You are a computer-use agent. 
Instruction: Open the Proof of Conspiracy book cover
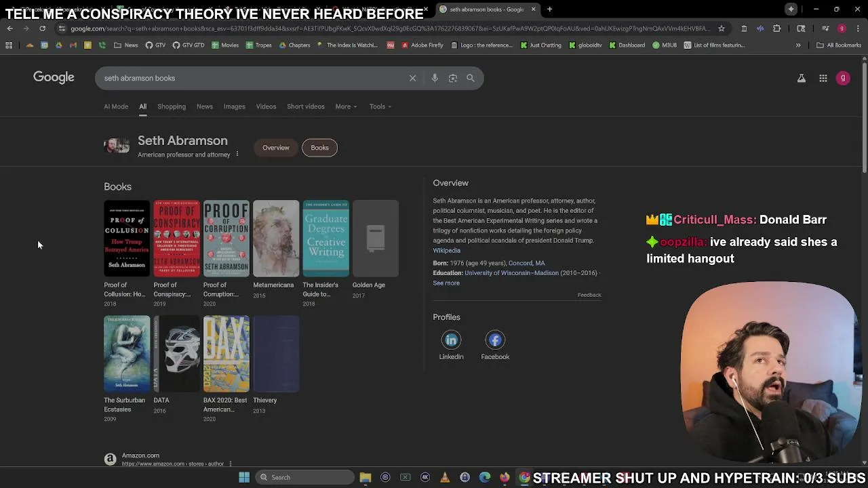pyautogui.click(x=176, y=239)
